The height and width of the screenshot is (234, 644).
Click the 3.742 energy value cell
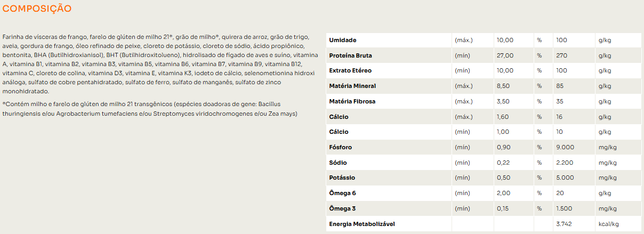(564, 224)
